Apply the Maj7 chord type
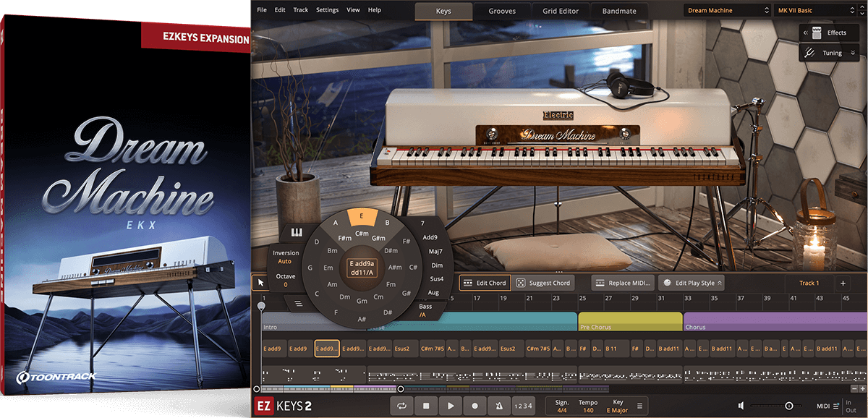This screenshot has width=868, height=418. click(435, 251)
